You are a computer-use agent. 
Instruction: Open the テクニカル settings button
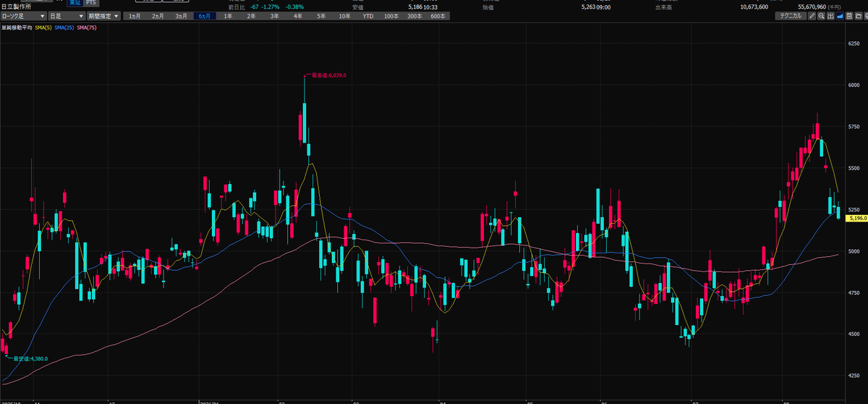click(x=791, y=16)
